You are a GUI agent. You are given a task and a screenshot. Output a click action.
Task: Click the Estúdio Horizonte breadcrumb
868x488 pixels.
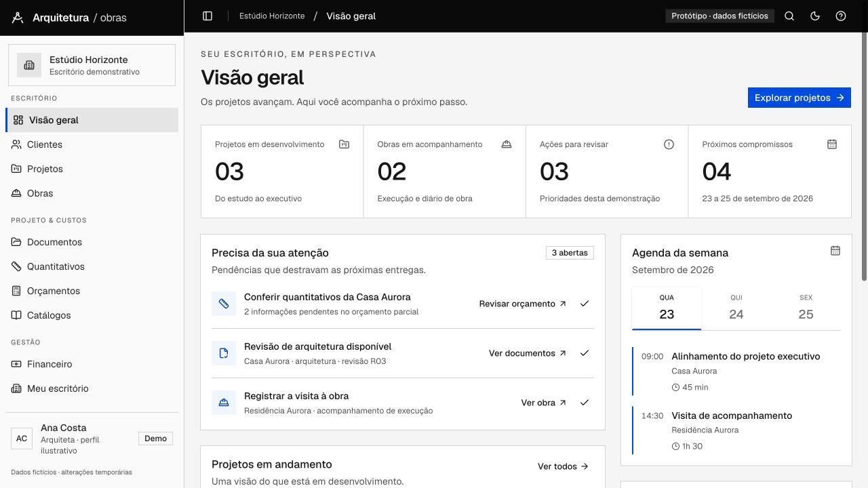[x=272, y=16]
